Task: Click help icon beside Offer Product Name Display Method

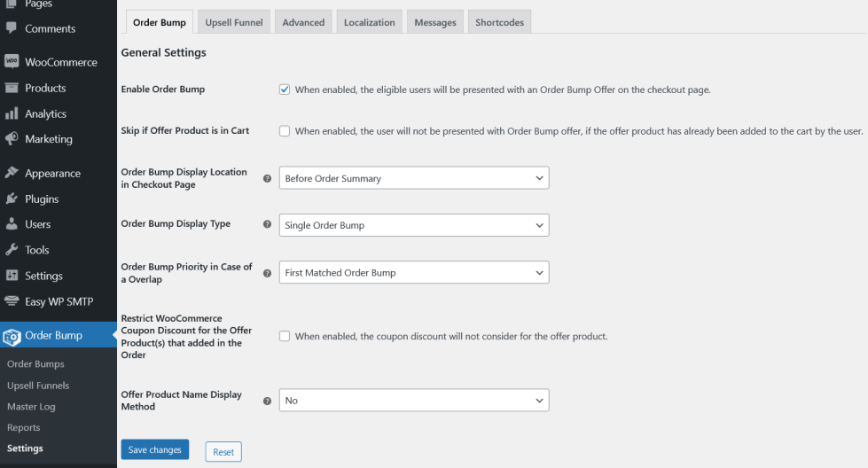Action: (268, 402)
